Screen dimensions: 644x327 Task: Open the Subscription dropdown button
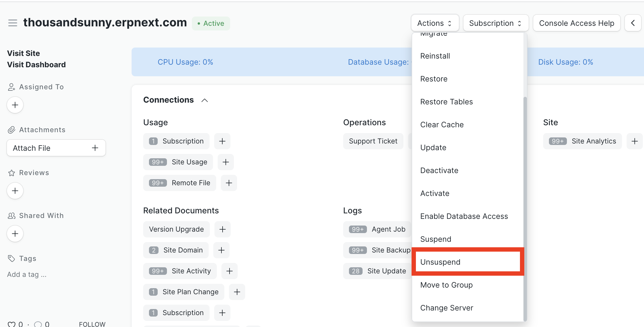495,23
